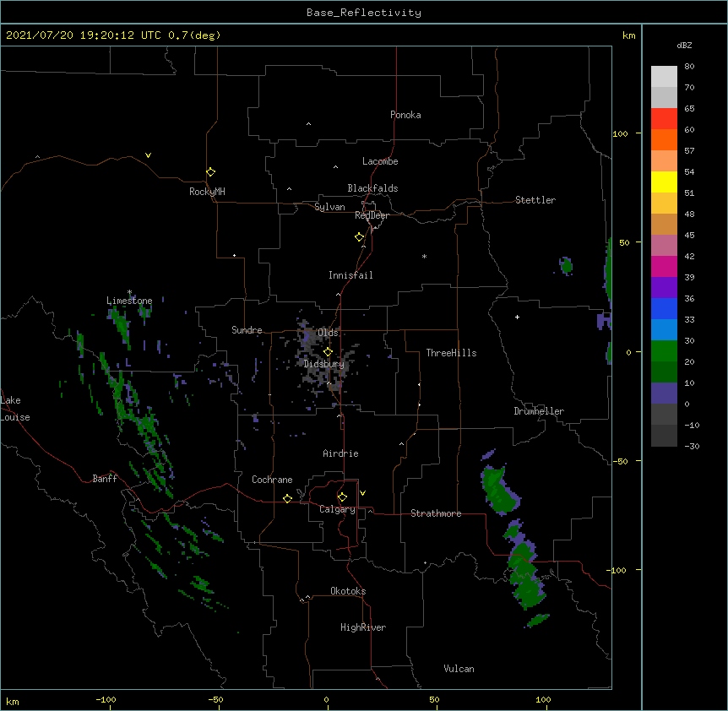The image size is (728, 711).
Task: Click the Airdrie city label
Action: click(x=340, y=453)
